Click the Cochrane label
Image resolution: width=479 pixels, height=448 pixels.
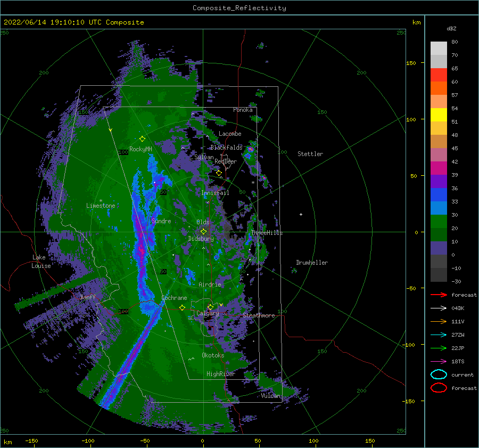174,298
